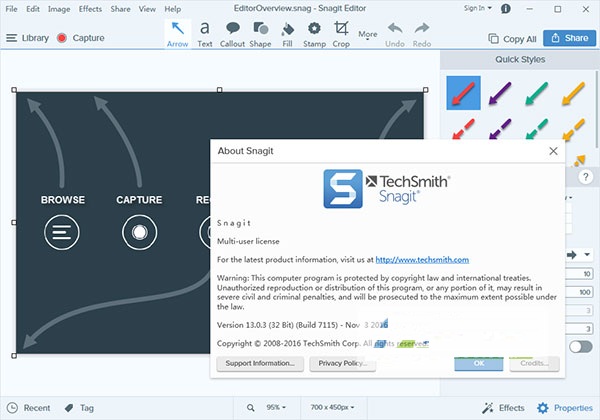This screenshot has height=420, width=600.
Task: Click the Capture circle on canvas
Action: click(x=139, y=232)
